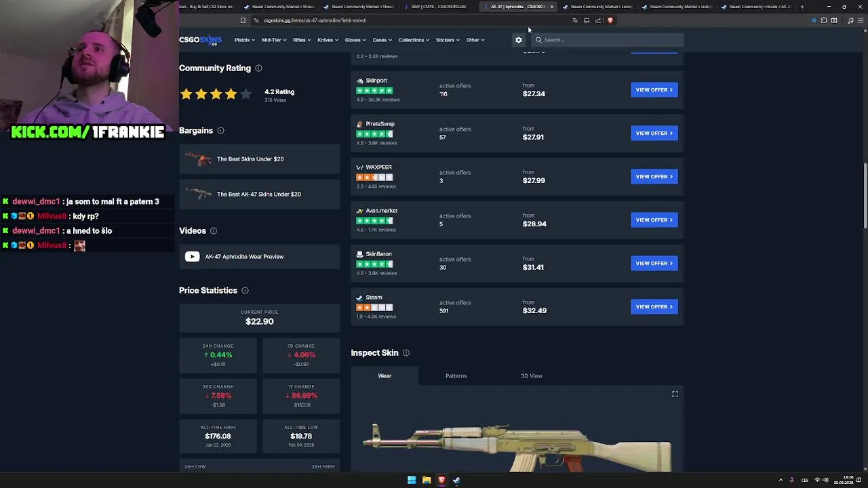Expand the Cases menu
This screenshot has height=488, width=868.
coord(382,40)
